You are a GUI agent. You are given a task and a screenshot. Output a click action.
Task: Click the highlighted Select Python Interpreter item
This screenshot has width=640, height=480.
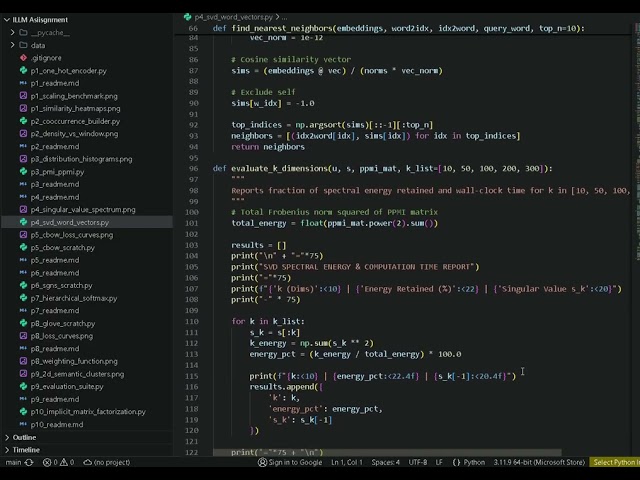click(615, 462)
